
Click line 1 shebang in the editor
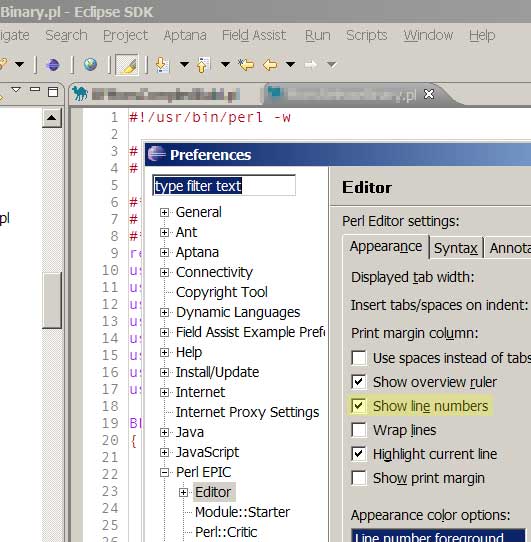coord(210,118)
